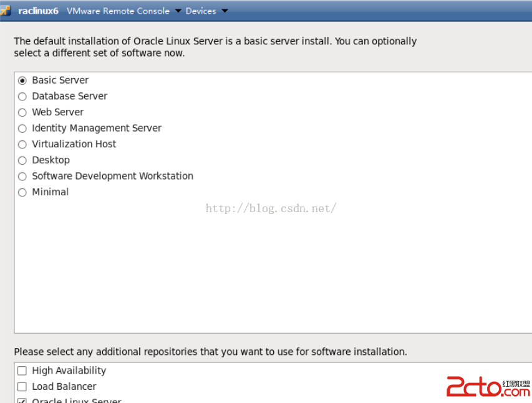
Task: Click the VMware icon in the title bar
Action: point(5,11)
